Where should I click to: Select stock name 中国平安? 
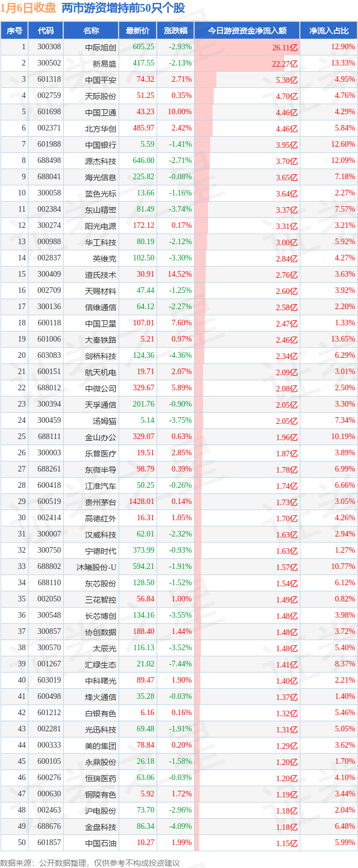(x=101, y=80)
